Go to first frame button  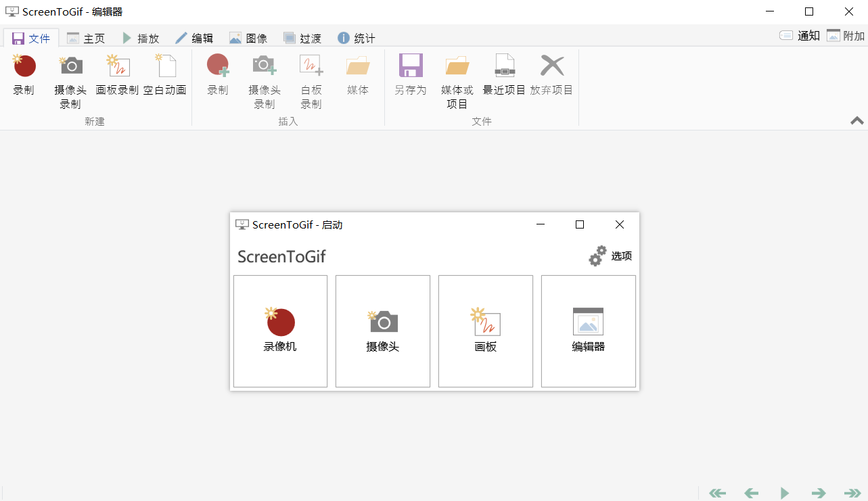click(x=717, y=493)
